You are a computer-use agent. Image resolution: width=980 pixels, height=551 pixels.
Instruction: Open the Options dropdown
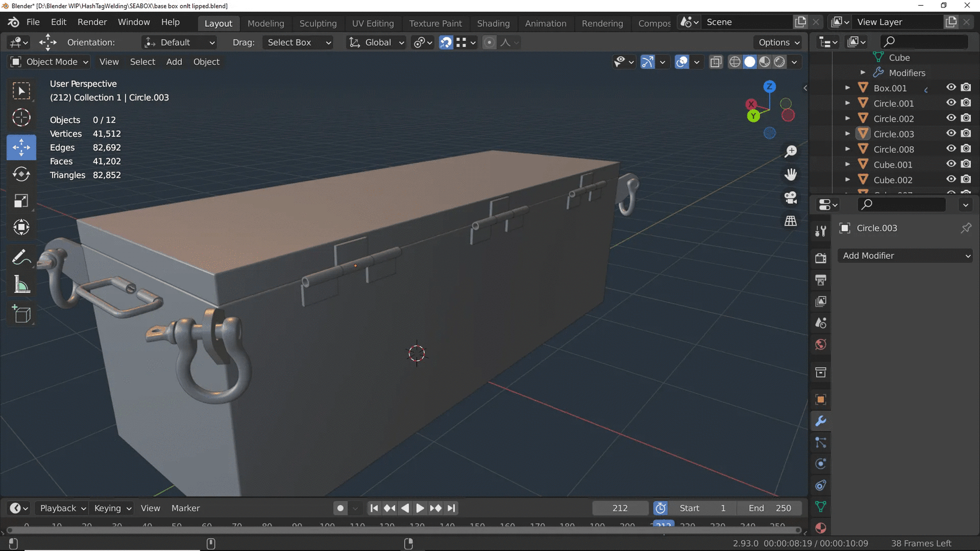779,42
